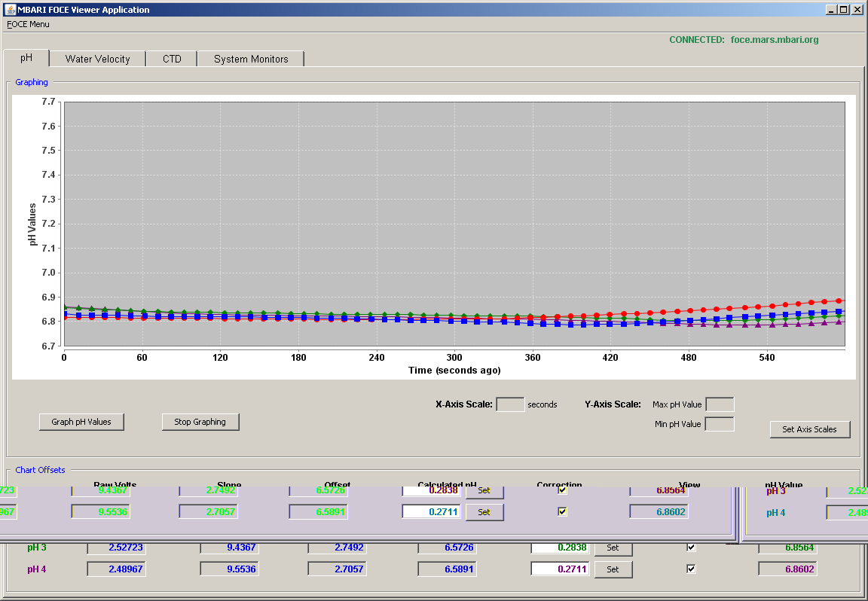
Task: Switch to the CTD tab
Action: click(172, 59)
